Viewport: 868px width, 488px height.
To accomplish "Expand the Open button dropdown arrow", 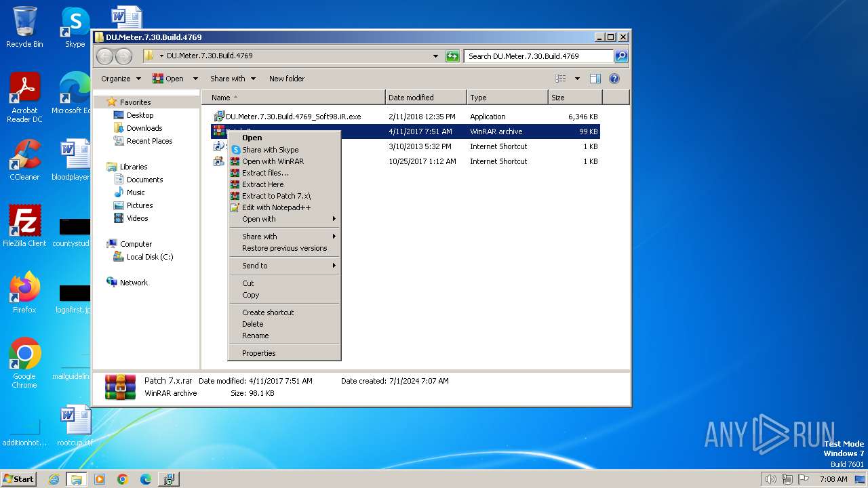I will [195, 79].
